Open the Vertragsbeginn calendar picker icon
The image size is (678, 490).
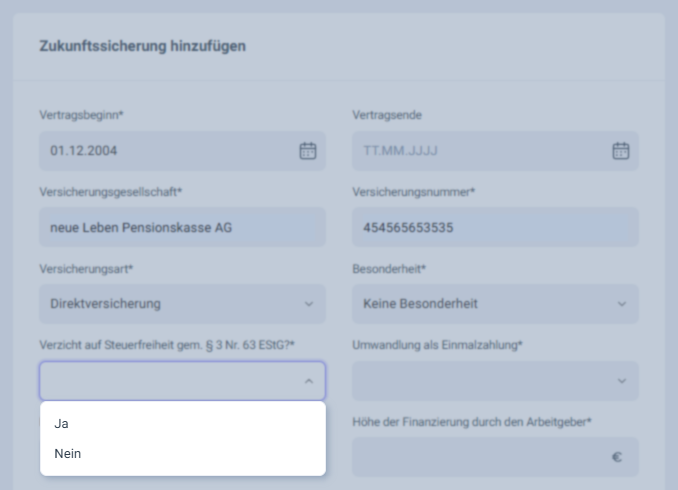308,151
